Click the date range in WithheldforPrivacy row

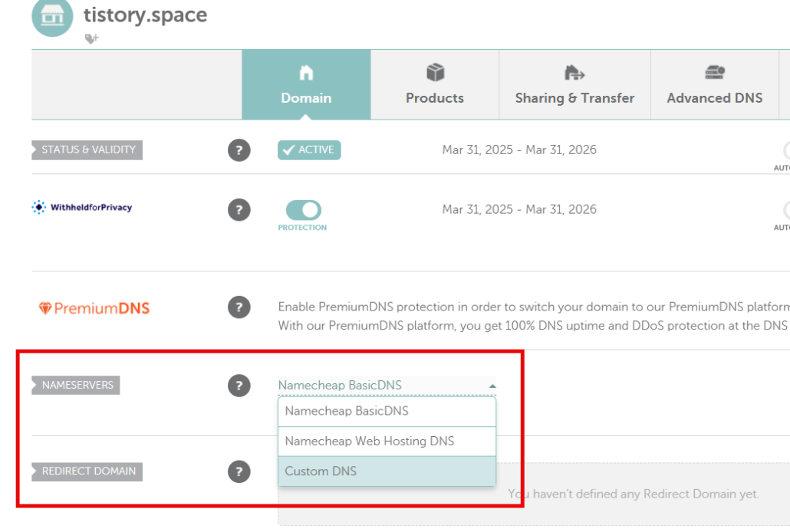(519, 209)
